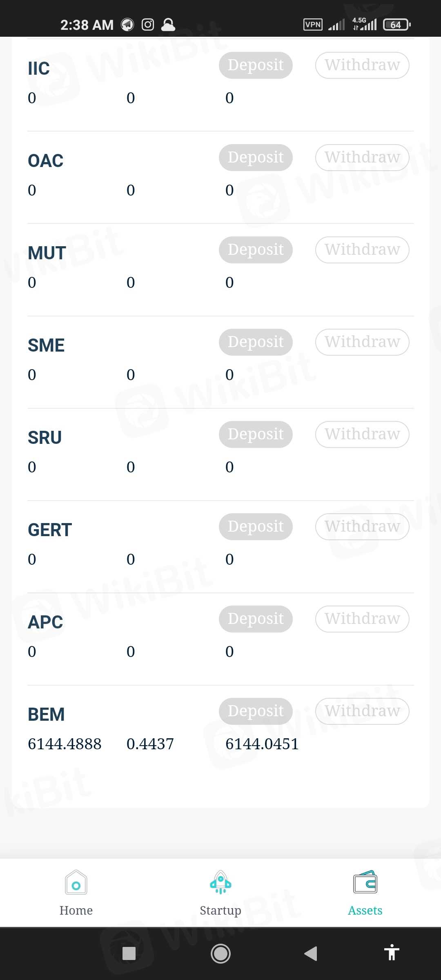The width and height of the screenshot is (441, 980).
Task: Tap the Instagram notification icon in status bar
Action: [x=148, y=25]
